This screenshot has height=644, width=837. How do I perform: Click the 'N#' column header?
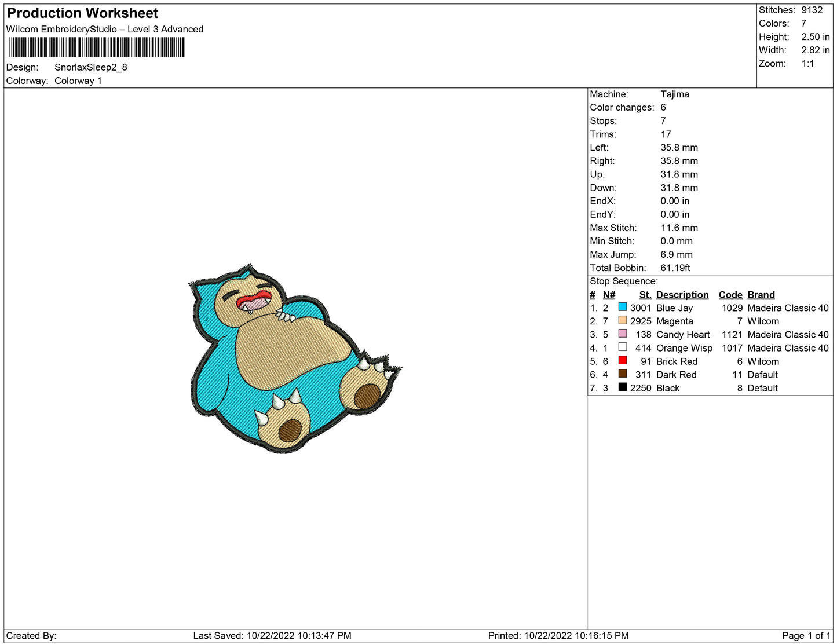609,295
